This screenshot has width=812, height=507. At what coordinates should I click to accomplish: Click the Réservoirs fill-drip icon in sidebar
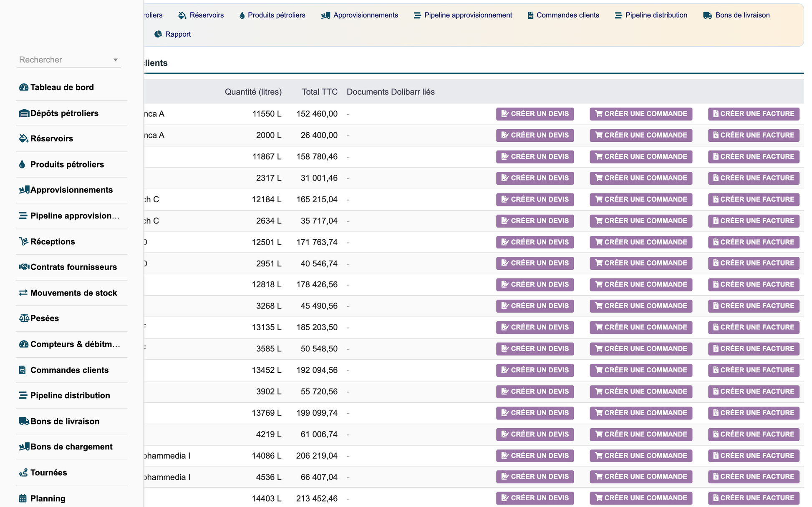tap(24, 138)
